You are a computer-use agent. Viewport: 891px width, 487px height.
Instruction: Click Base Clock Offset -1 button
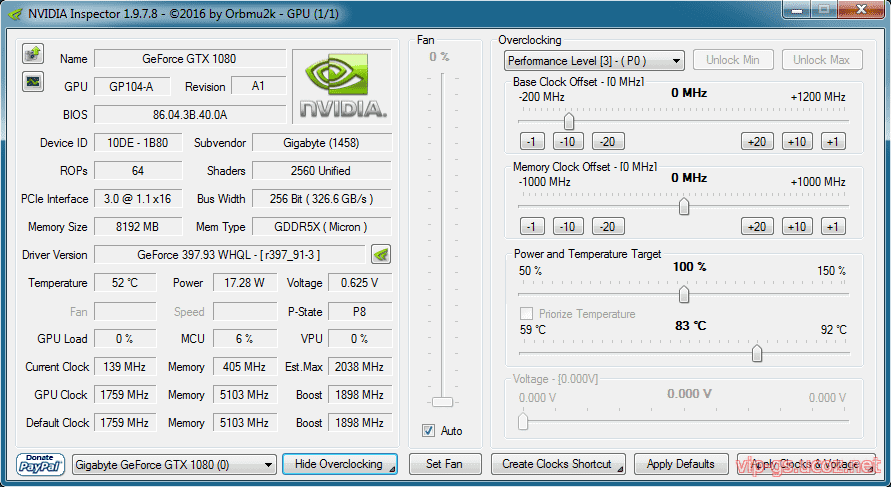532,141
